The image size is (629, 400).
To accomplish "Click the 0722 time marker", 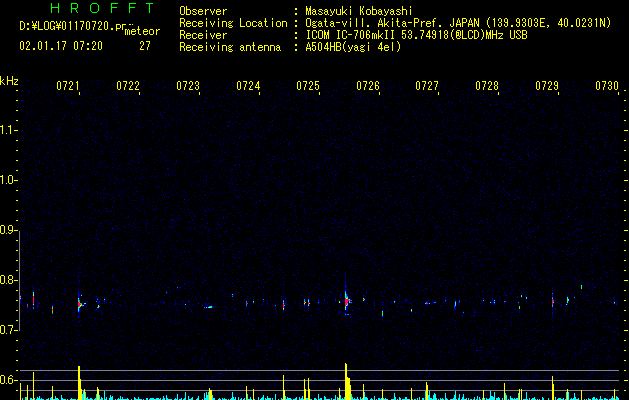I will point(128,86).
